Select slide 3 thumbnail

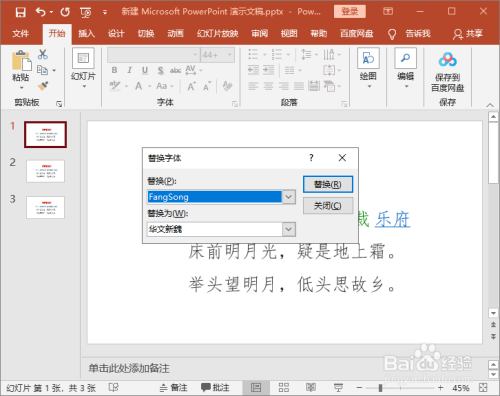(x=45, y=207)
